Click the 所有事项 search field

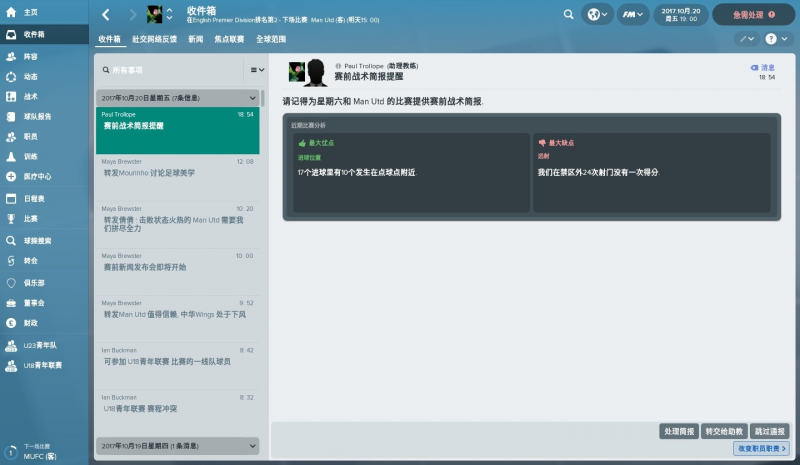click(170, 70)
